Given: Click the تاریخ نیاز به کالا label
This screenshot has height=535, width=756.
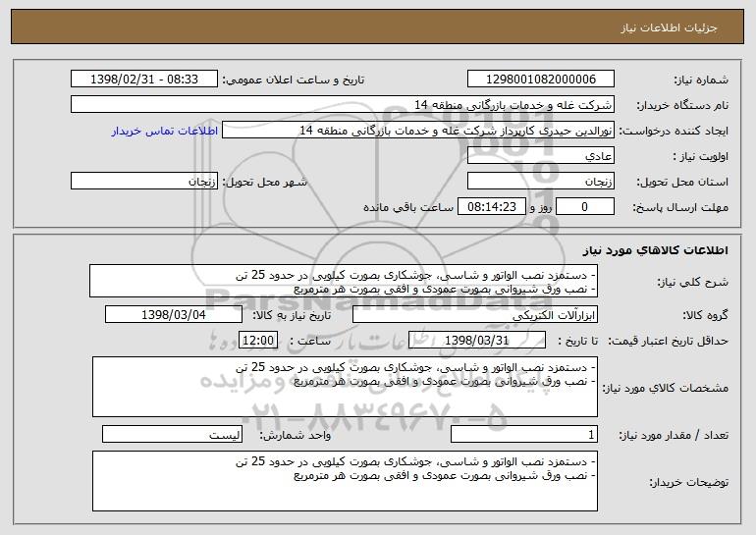Looking at the screenshot, I should [x=292, y=315].
